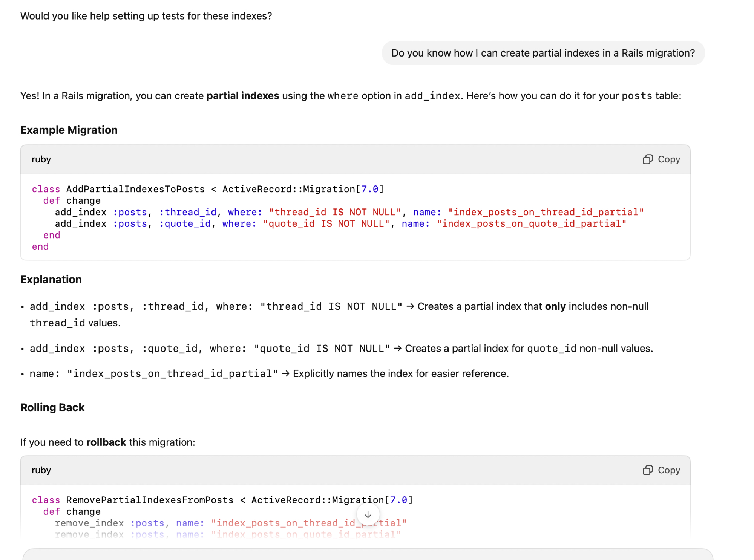Viewport: 754px width, 560px height.
Task: Click the 'Would you like help setting up tests' text
Action: coord(146,16)
